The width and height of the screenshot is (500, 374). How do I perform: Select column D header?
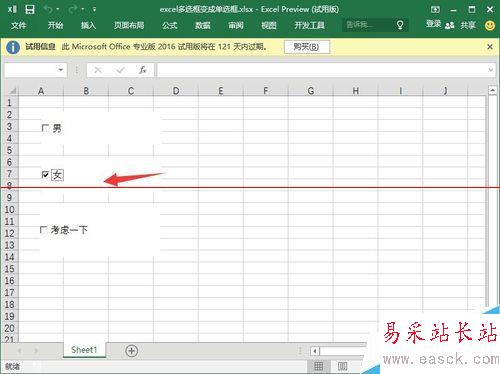176,91
